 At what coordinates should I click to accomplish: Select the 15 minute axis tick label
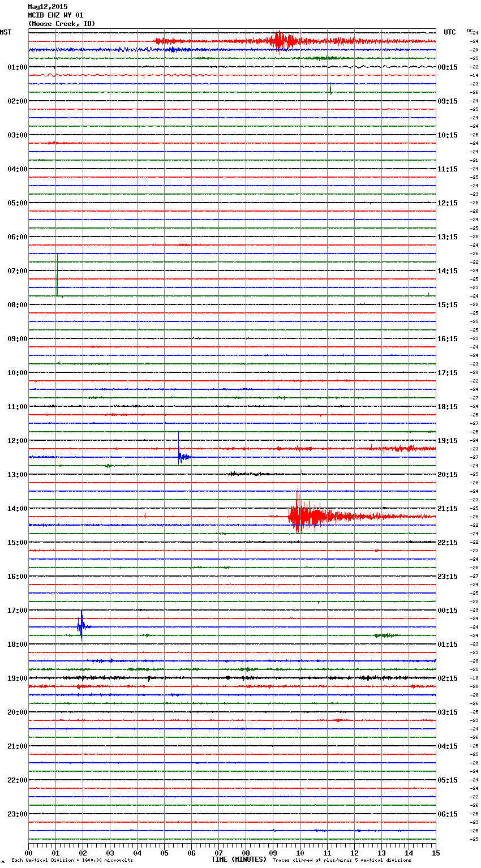coord(436,853)
